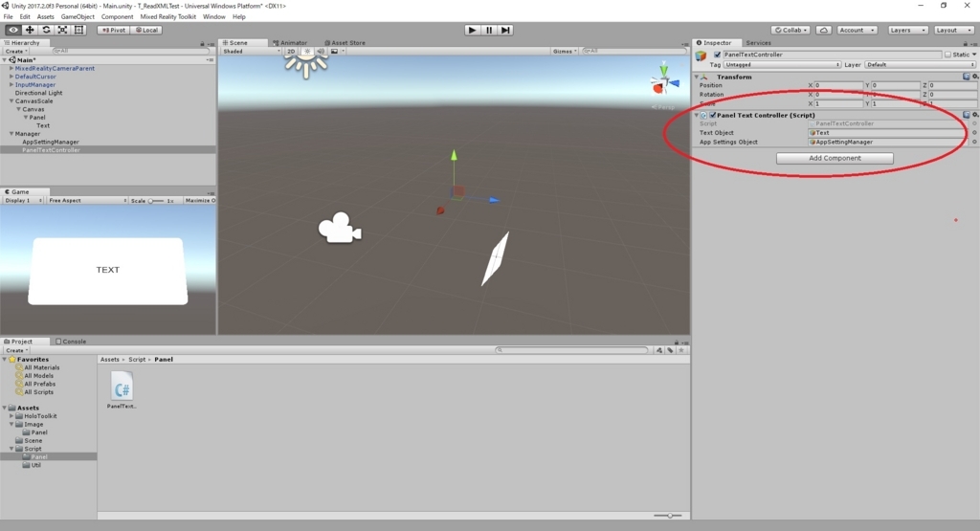This screenshot has width=980, height=531.
Task: Open the Shaded draw mode dropdown
Action: [x=251, y=52]
